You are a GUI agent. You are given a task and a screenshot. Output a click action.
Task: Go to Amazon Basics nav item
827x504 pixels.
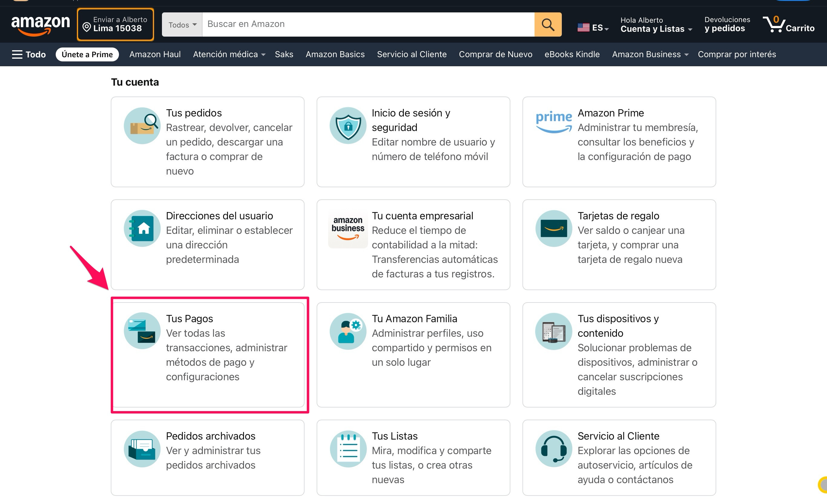(x=334, y=54)
